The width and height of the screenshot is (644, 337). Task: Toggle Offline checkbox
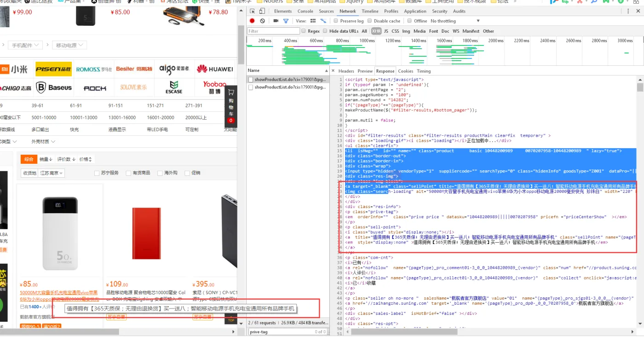point(409,21)
